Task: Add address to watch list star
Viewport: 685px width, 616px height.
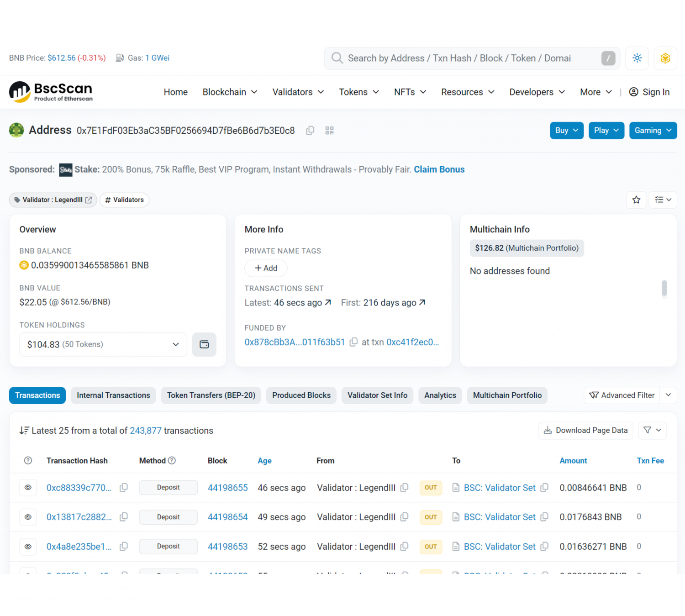Action: pos(636,200)
